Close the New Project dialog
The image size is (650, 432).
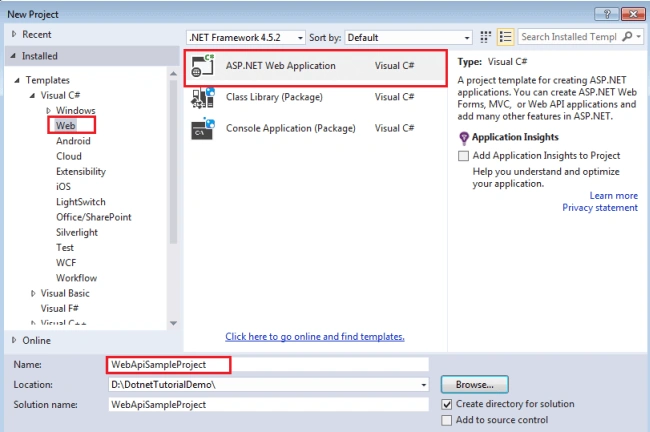click(633, 14)
